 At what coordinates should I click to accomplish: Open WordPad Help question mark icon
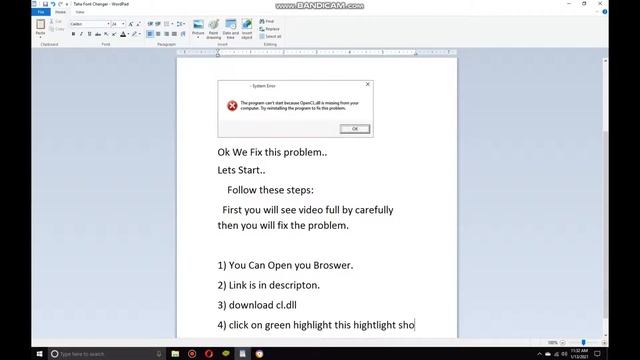click(604, 12)
